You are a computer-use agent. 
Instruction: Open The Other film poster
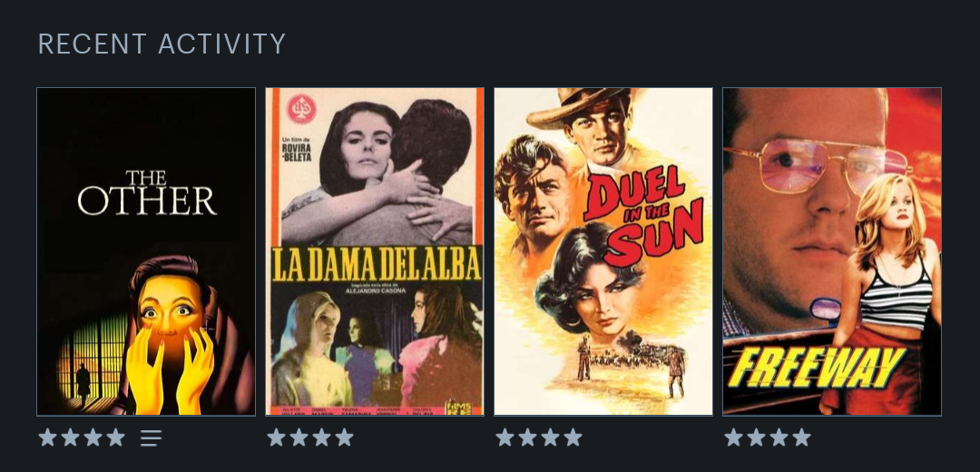pos(146,252)
